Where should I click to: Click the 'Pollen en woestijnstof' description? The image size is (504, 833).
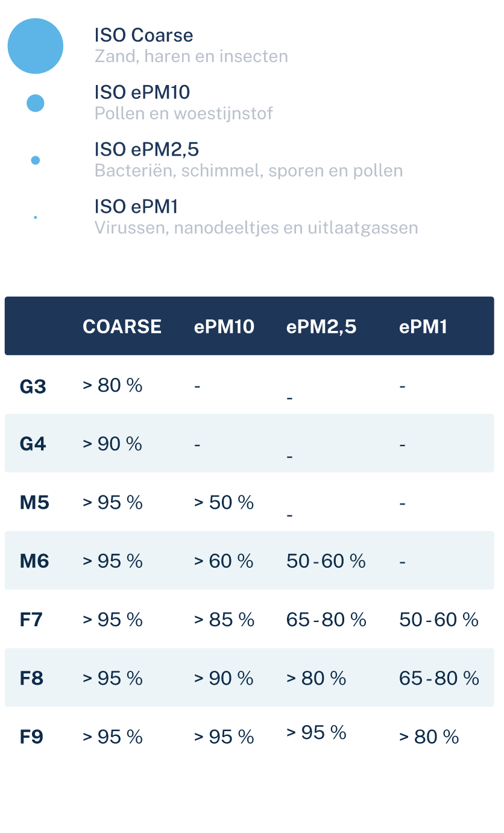pyautogui.click(x=184, y=113)
